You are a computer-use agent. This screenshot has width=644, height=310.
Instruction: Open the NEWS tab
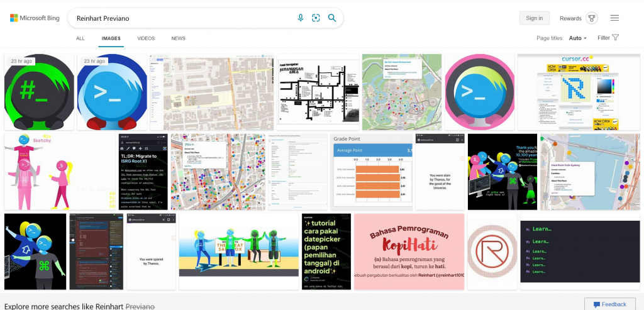coord(178,38)
